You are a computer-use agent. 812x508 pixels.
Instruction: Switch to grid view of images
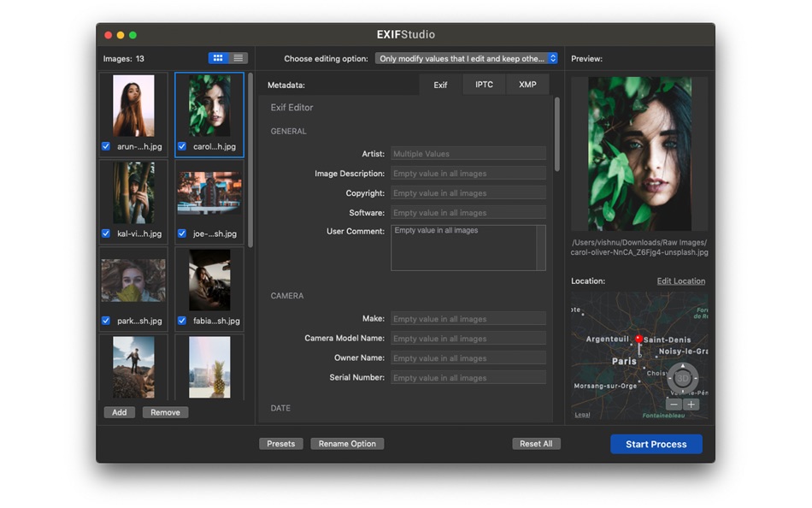coord(218,58)
